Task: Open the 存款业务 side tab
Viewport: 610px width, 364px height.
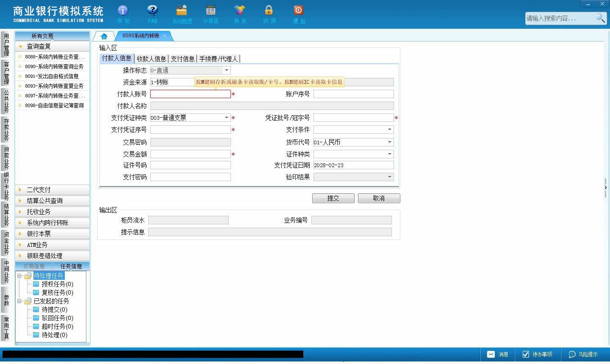Action: coord(6,129)
